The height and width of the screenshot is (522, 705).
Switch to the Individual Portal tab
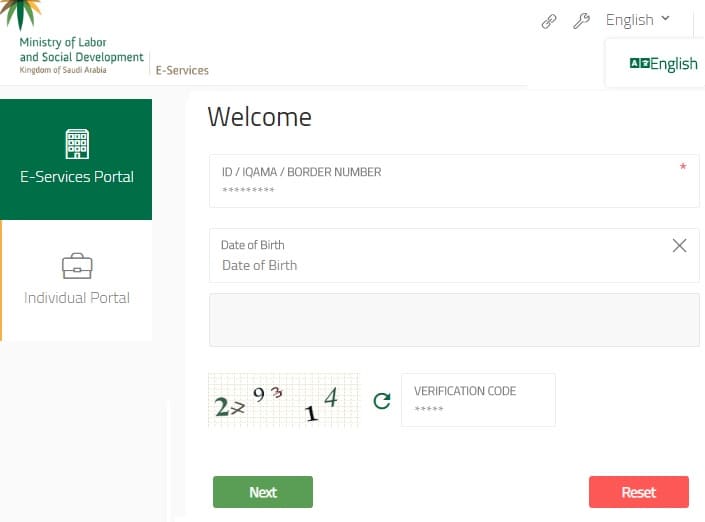[77, 281]
